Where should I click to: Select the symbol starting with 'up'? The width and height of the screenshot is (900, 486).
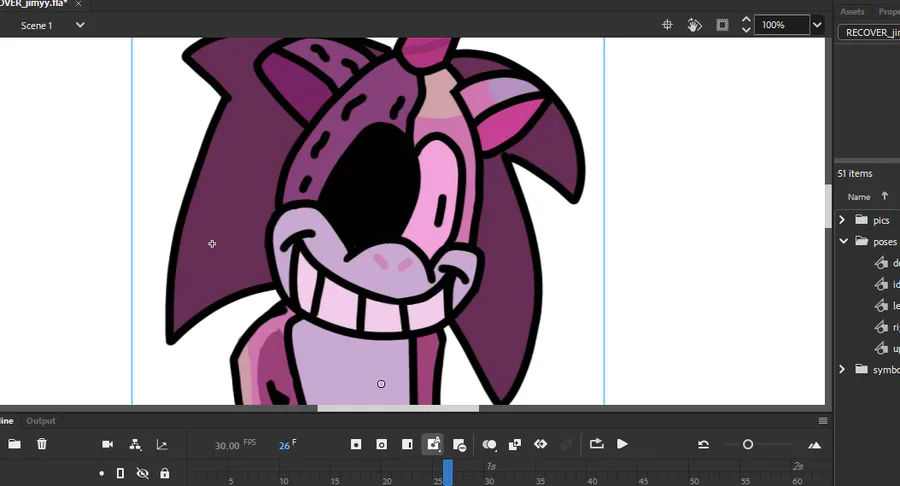click(x=886, y=348)
